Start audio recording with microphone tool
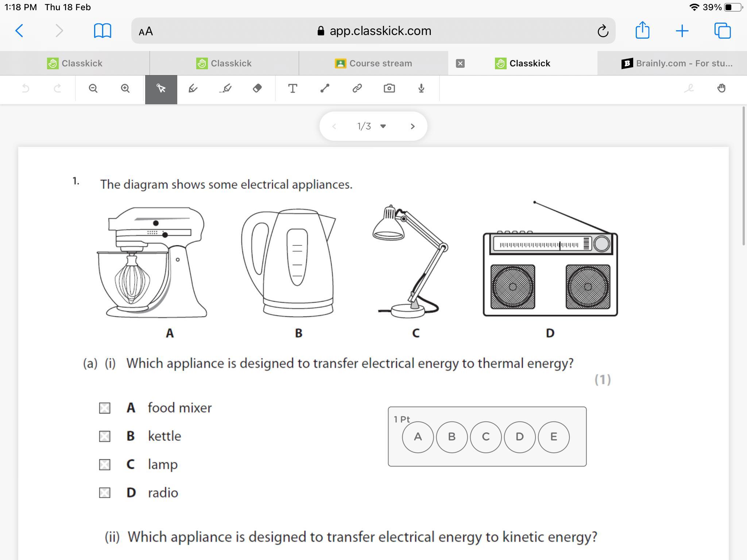The height and width of the screenshot is (560, 747). (421, 89)
